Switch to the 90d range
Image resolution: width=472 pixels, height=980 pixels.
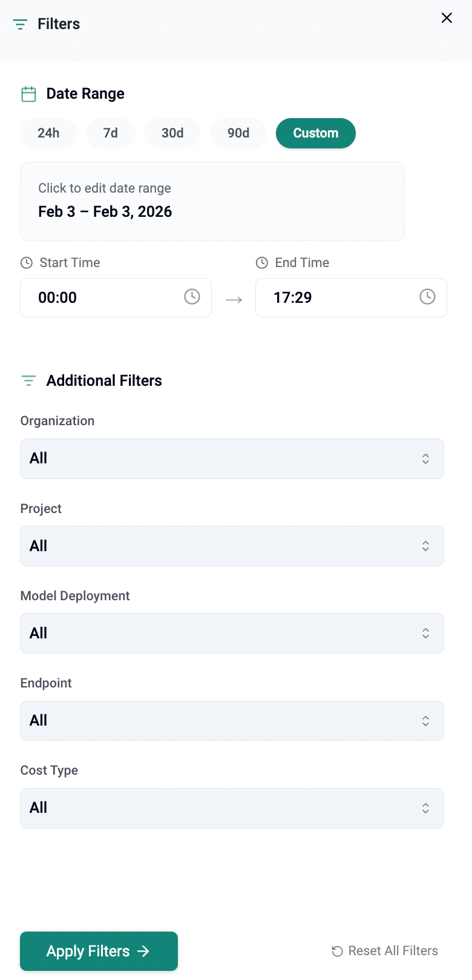coord(238,133)
